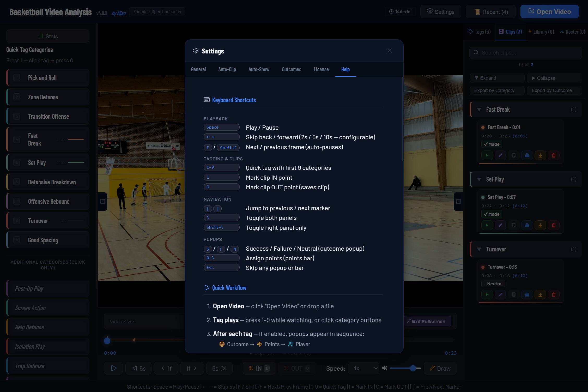The image size is (588, 392).
Task: Mark clip IN point
Action: pyautogui.click(x=259, y=368)
